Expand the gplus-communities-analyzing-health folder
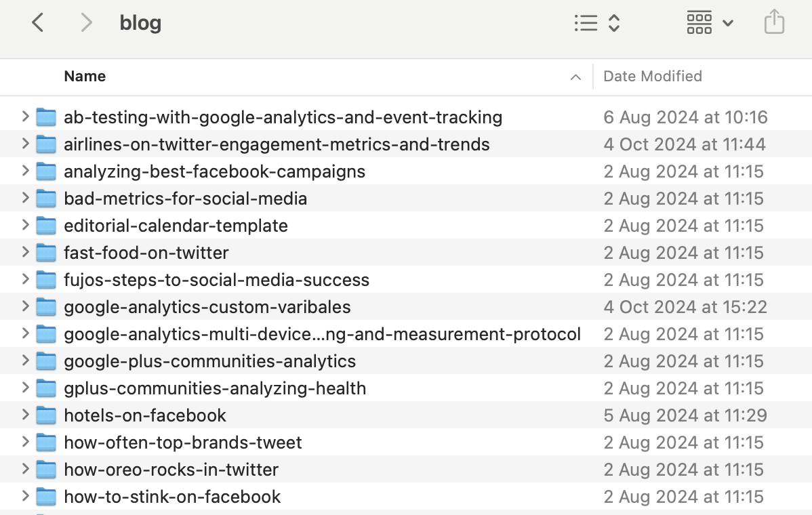 pos(25,388)
